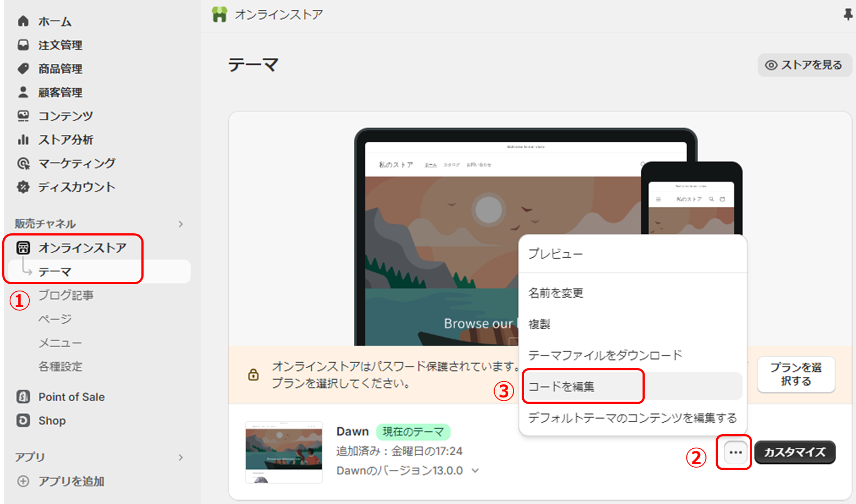Click the アプリ section label
856x504 pixels.
(30, 457)
